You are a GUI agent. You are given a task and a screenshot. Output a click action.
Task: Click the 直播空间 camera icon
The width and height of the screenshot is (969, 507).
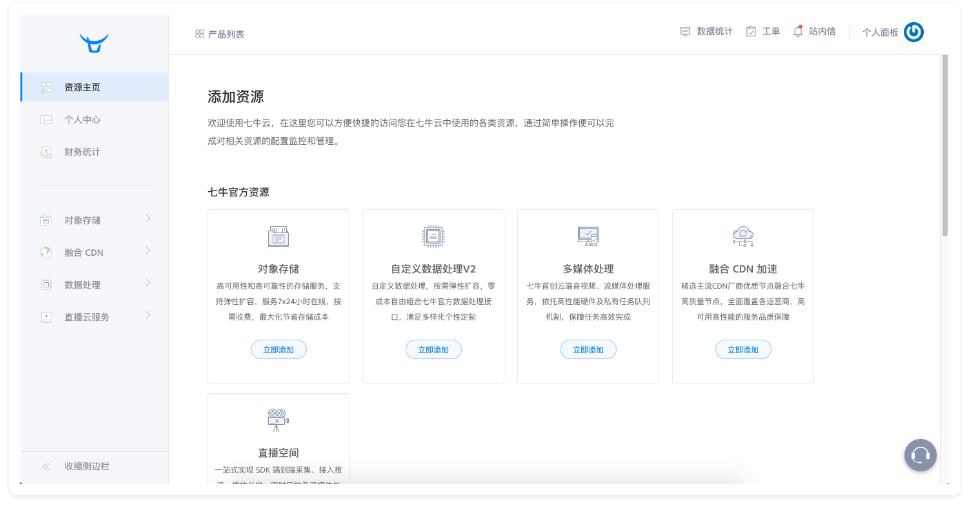pos(278,420)
